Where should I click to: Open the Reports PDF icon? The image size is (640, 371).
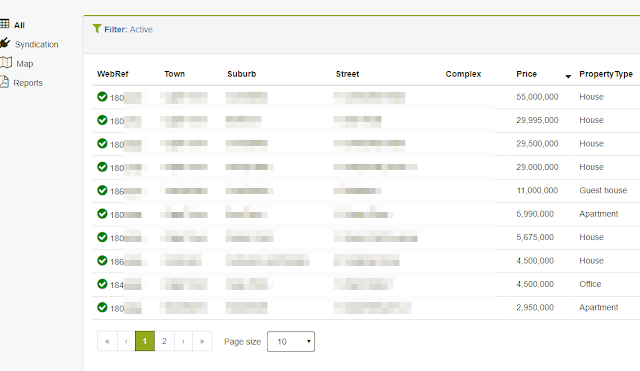tap(4, 82)
